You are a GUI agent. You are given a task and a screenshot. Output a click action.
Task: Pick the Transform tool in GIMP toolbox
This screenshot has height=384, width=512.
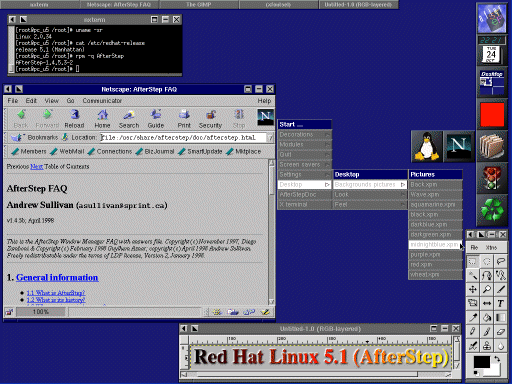[472, 303]
